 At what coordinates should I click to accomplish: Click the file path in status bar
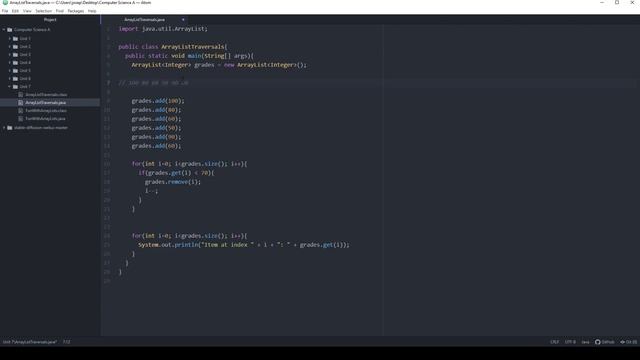point(30,342)
